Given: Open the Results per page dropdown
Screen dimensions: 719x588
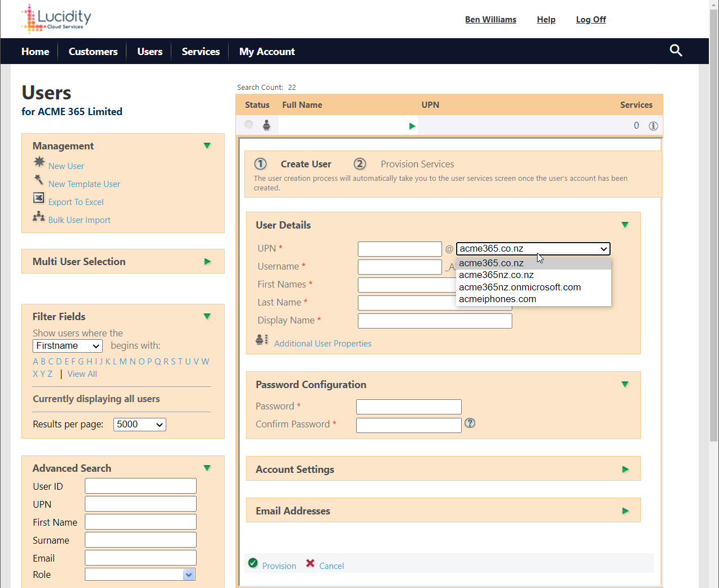Looking at the screenshot, I should tap(140, 425).
